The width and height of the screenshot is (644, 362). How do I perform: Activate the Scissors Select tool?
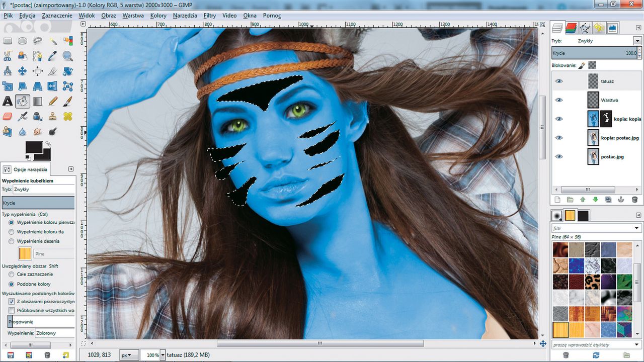point(8,56)
